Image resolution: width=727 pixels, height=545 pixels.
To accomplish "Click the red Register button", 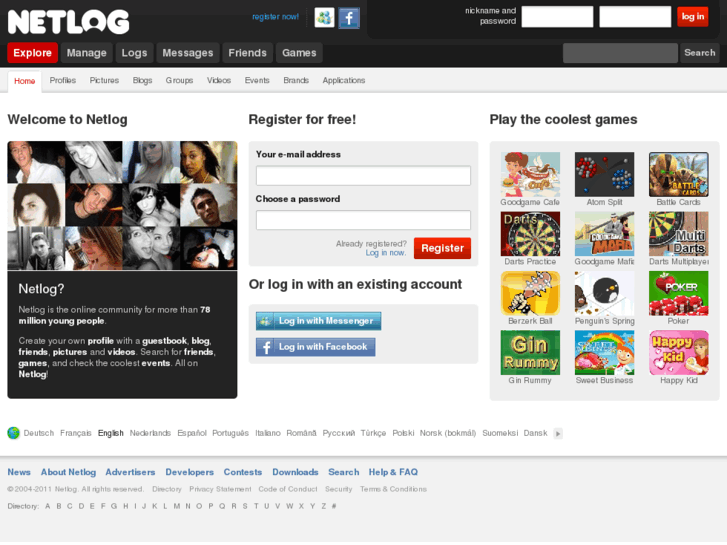I will click(442, 248).
